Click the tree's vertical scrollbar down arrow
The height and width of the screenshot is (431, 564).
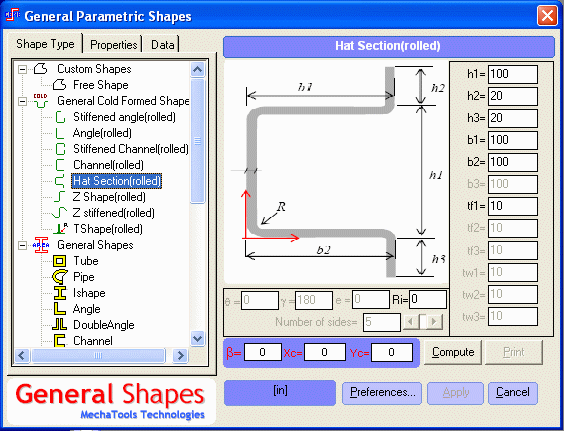pos(197,339)
